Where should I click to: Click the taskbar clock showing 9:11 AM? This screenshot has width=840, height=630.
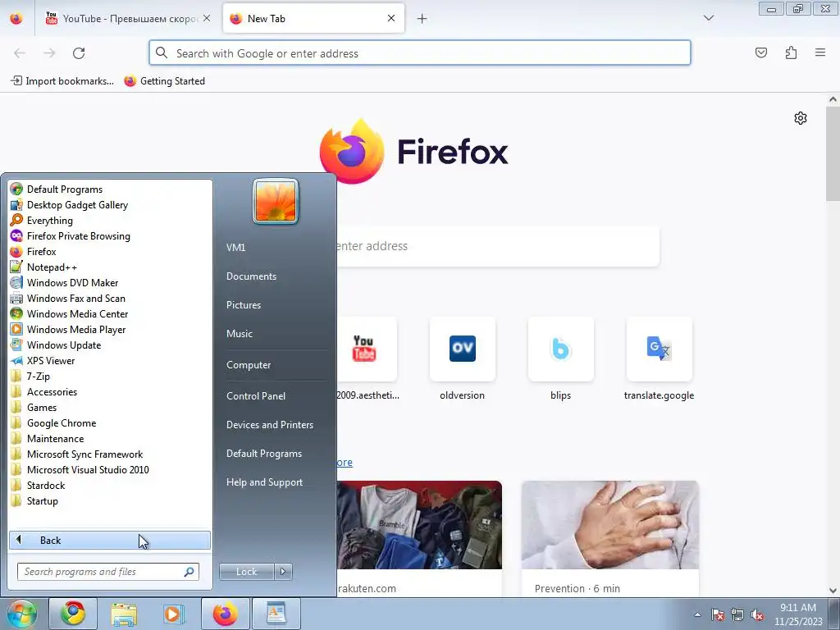797,614
